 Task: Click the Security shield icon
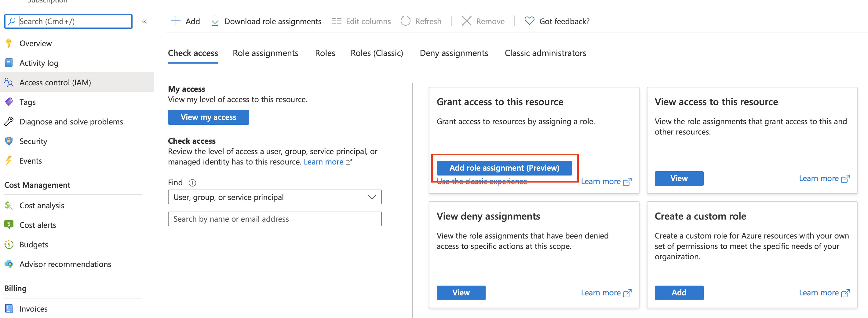pos(9,141)
